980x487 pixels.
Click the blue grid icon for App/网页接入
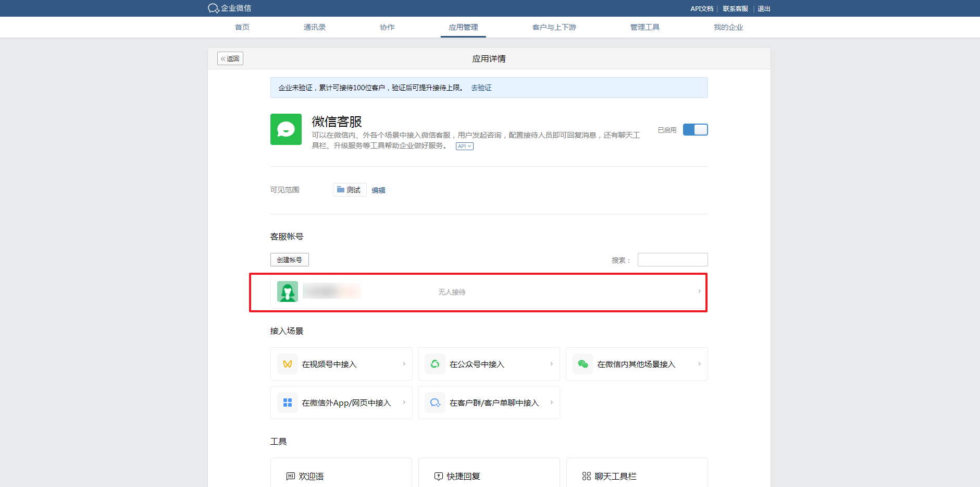(x=287, y=403)
